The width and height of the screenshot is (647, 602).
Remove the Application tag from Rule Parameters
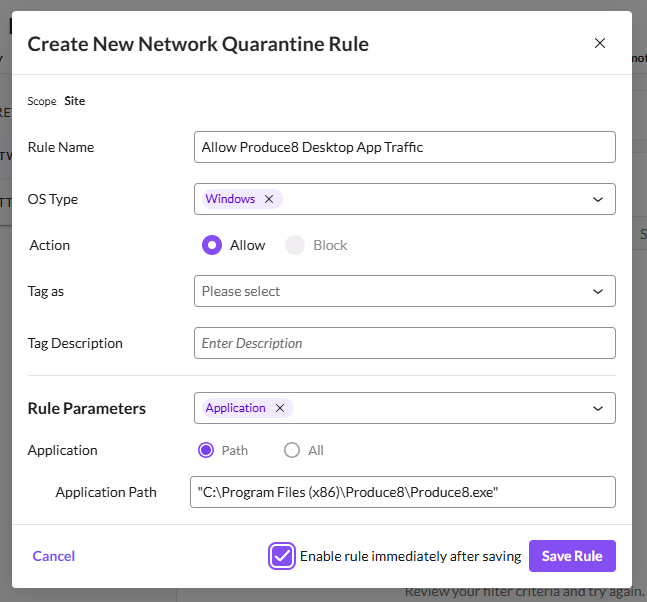(x=280, y=408)
